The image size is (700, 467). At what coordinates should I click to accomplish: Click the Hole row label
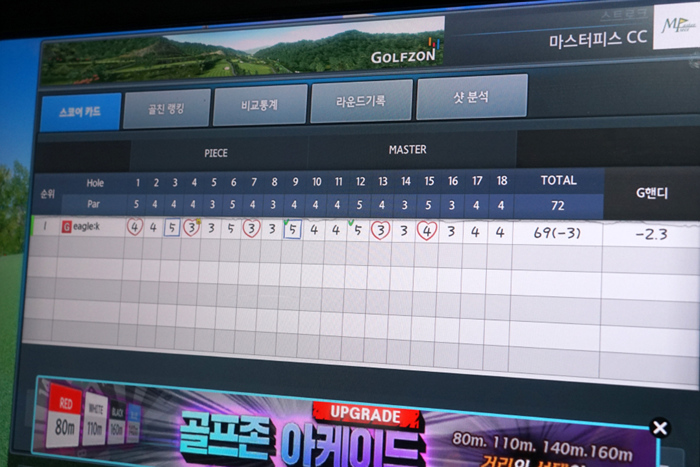coord(95,183)
